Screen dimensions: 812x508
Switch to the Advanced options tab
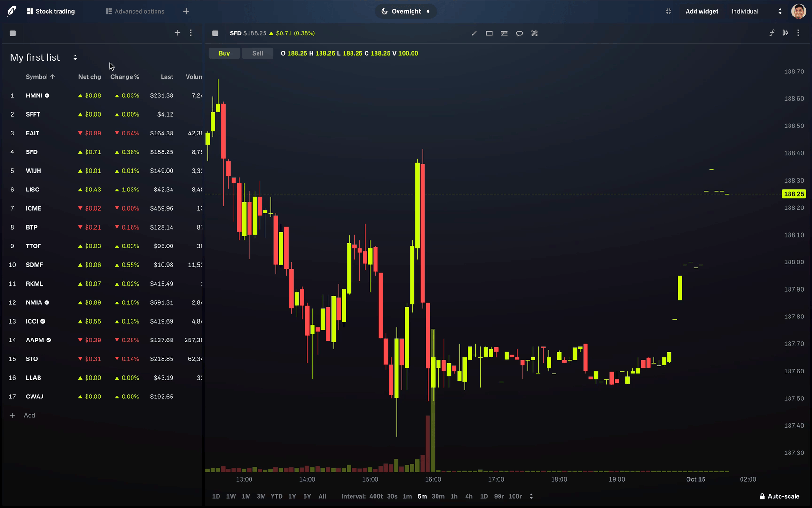coord(135,11)
